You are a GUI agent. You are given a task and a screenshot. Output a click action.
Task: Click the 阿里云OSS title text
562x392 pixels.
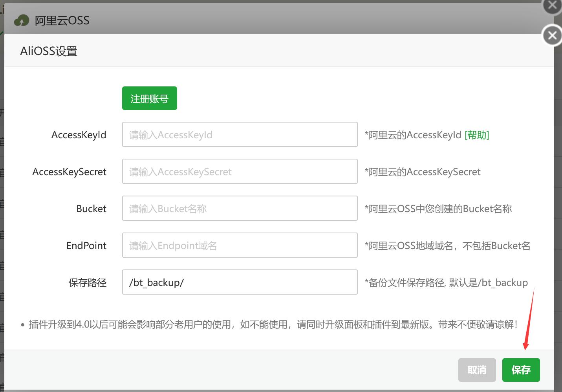(x=62, y=20)
